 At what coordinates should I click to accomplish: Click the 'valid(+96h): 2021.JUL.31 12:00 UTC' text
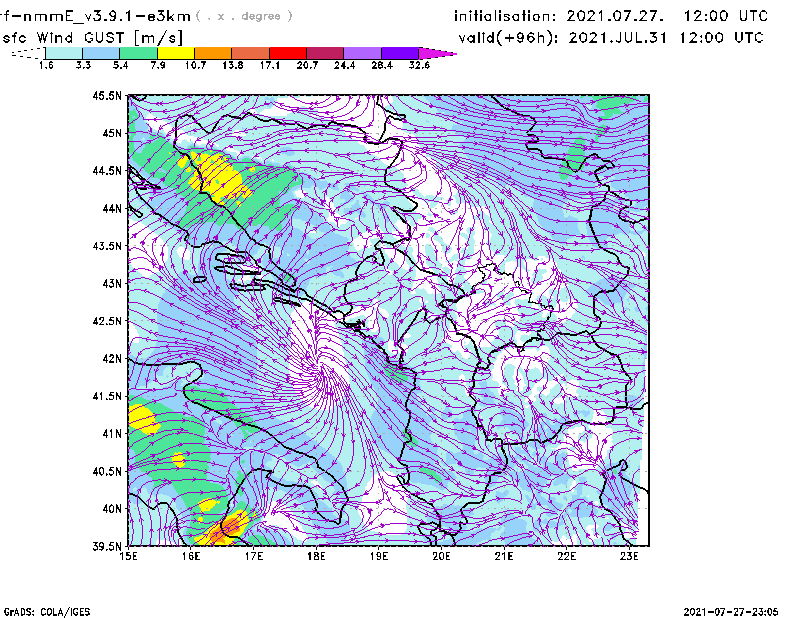tap(611, 38)
